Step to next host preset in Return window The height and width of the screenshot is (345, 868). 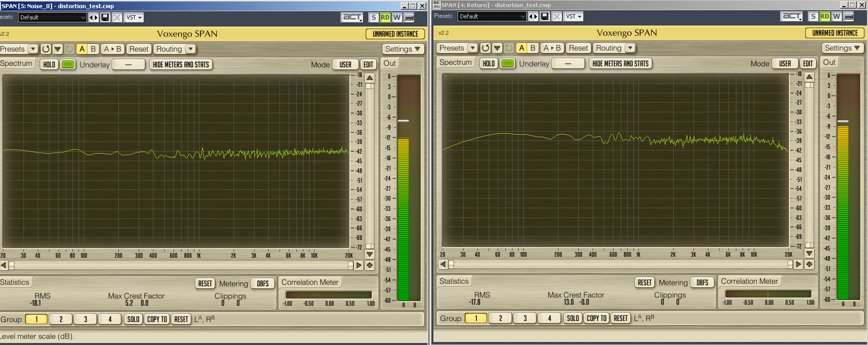[535, 16]
